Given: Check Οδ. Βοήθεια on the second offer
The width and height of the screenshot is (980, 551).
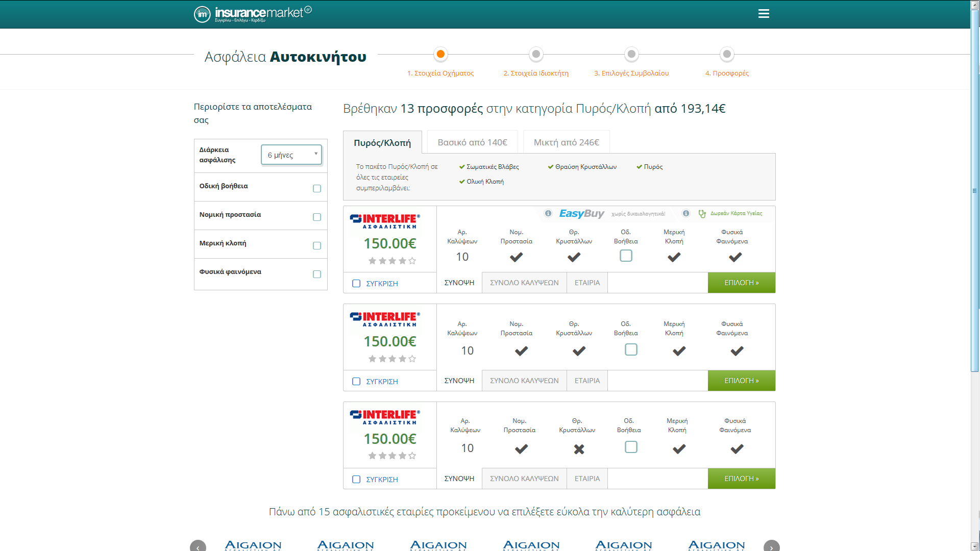Looking at the screenshot, I should click(631, 349).
